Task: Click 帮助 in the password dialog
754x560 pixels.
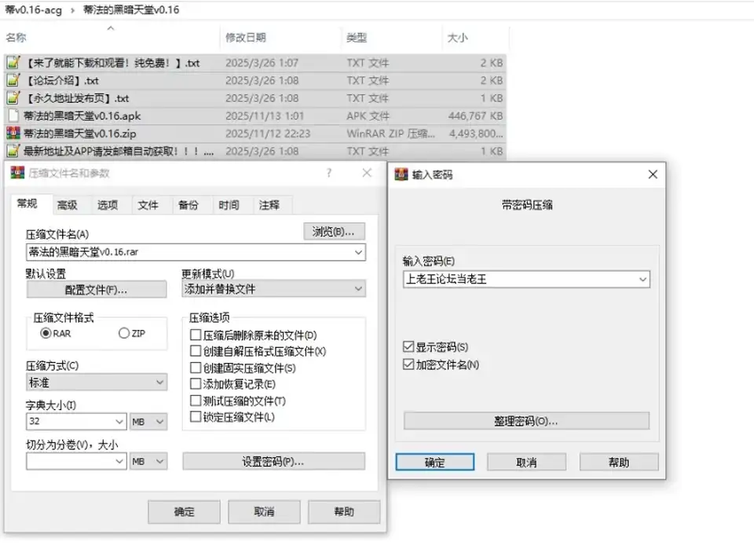Action: [x=619, y=463]
